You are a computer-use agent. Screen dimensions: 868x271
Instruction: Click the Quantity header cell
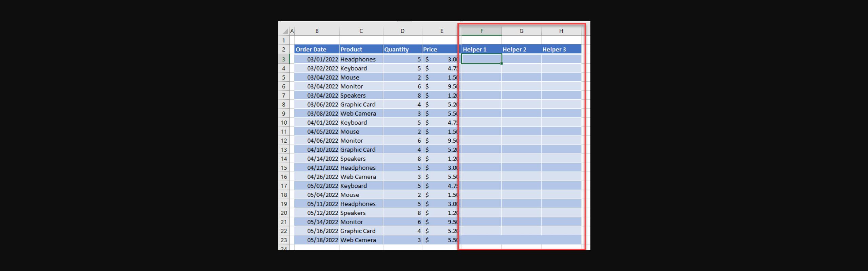pyautogui.click(x=402, y=49)
